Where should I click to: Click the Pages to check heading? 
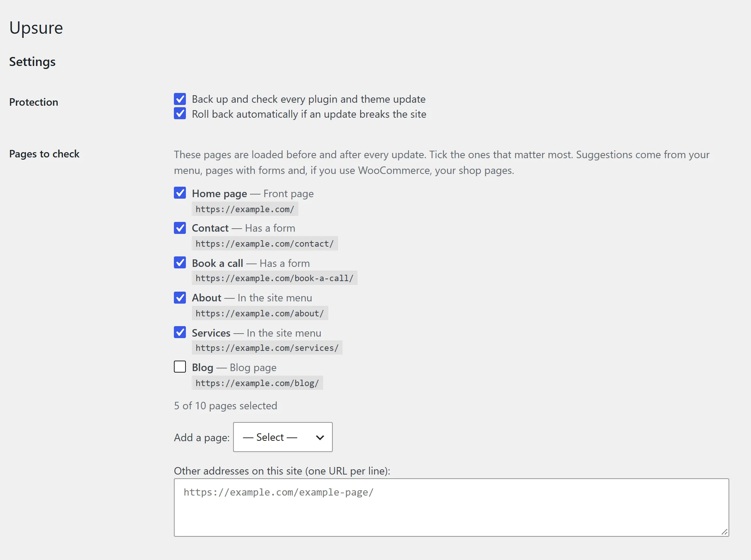[x=44, y=154]
